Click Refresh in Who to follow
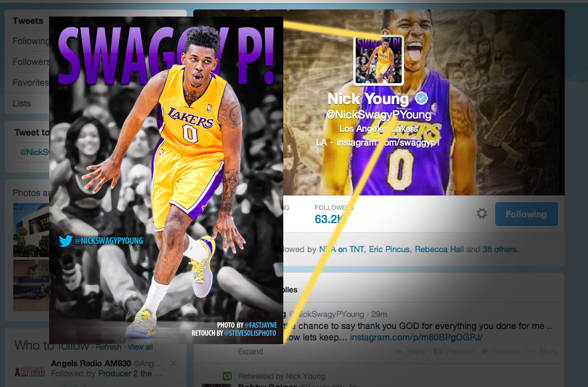The width and height of the screenshot is (588, 387). [108, 347]
